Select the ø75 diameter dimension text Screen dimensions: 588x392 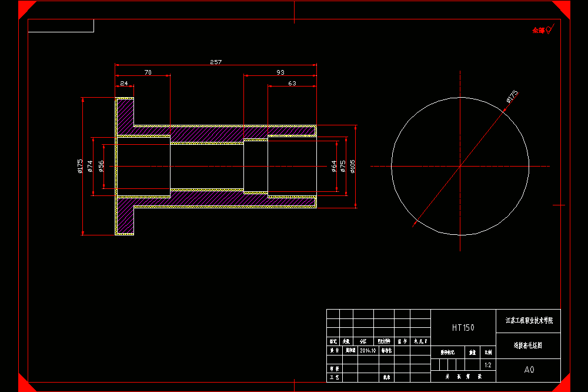pyautogui.click(x=343, y=167)
